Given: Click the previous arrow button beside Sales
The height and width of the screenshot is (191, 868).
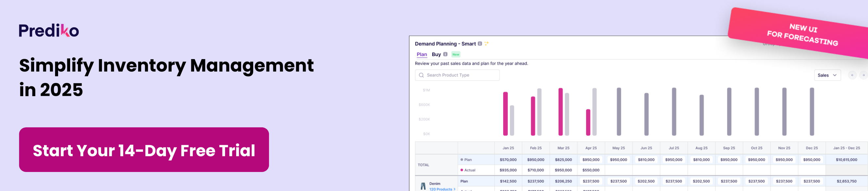Looking at the screenshot, I should tap(852, 75).
